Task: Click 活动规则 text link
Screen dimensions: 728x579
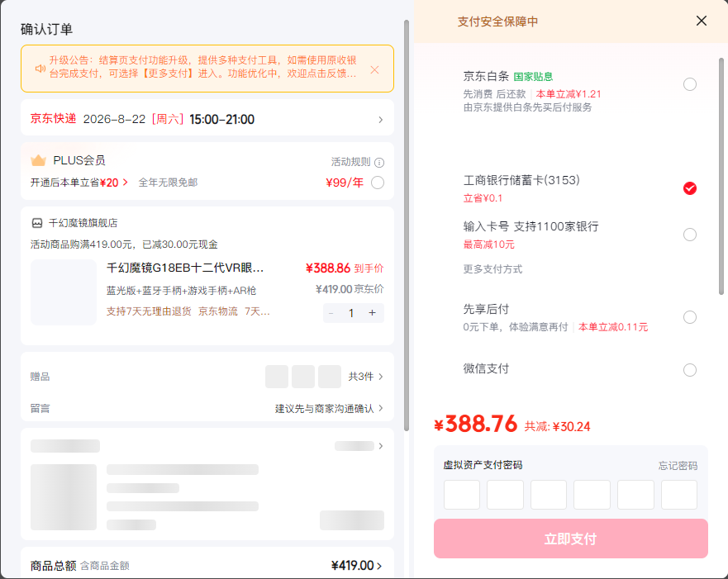Action: point(350,162)
